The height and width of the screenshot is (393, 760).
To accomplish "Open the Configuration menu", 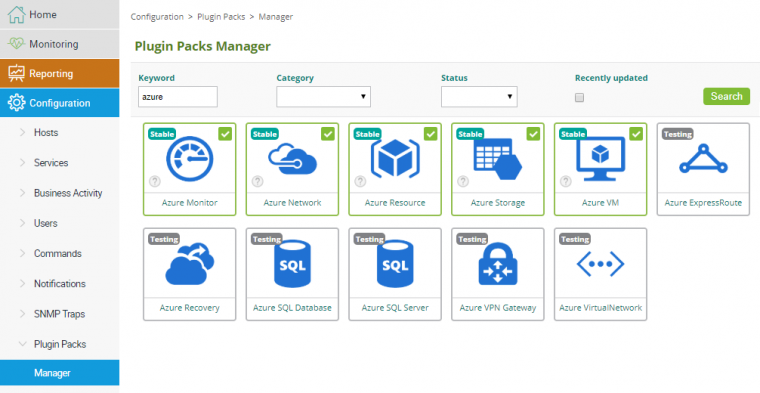I will (60, 103).
